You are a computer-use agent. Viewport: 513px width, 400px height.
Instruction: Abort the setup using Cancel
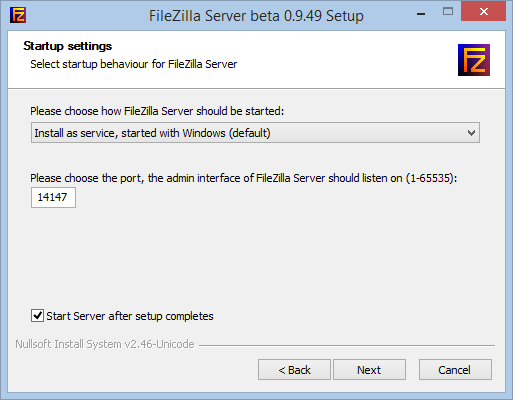pyautogui.click(x=455, y=370)
